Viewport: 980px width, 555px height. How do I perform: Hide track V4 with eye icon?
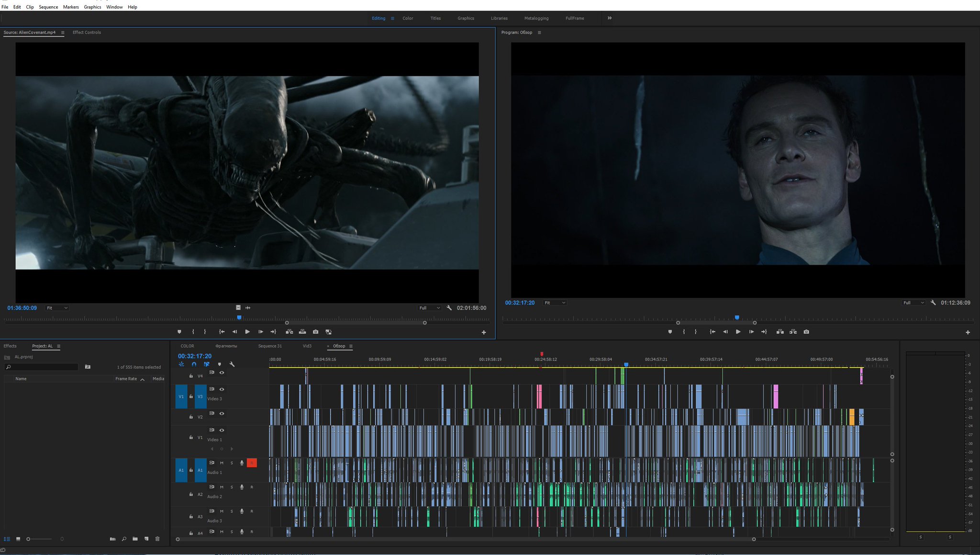(x=222, y=373)
